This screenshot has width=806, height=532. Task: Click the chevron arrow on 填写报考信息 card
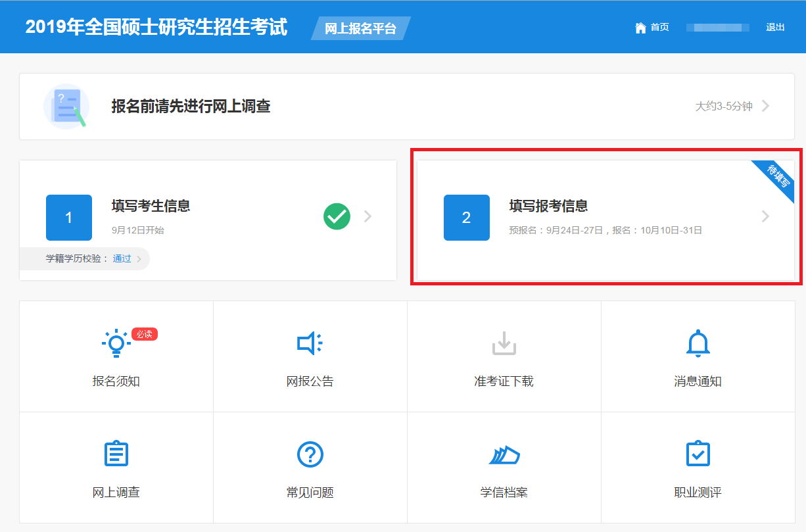[x=765, y=216]
